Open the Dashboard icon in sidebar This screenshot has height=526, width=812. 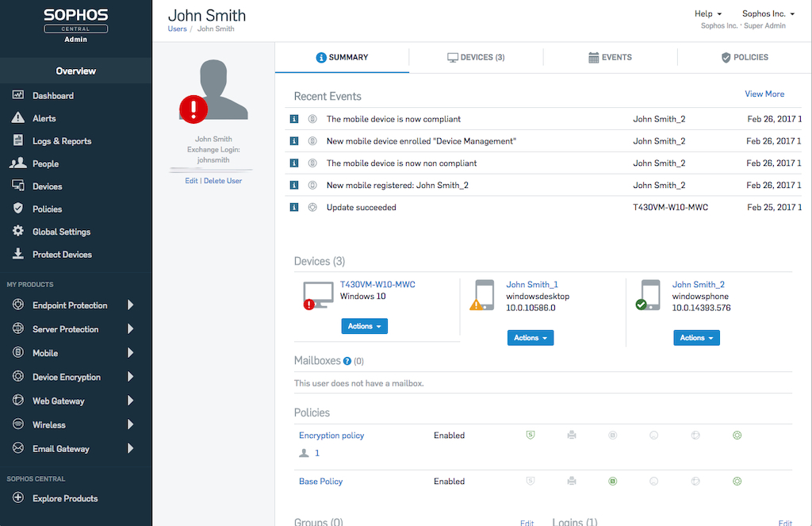tap(18, 95)
